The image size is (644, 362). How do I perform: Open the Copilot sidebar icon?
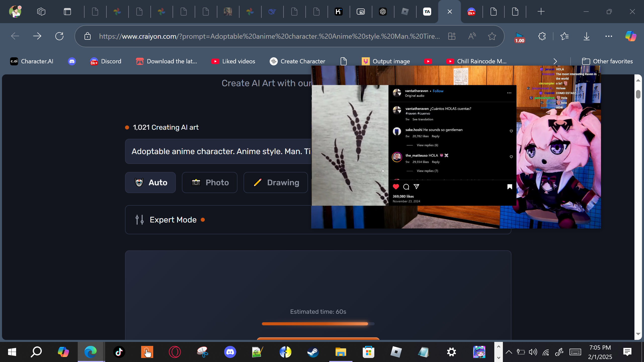pyautogui.click(x=631, y=36)
